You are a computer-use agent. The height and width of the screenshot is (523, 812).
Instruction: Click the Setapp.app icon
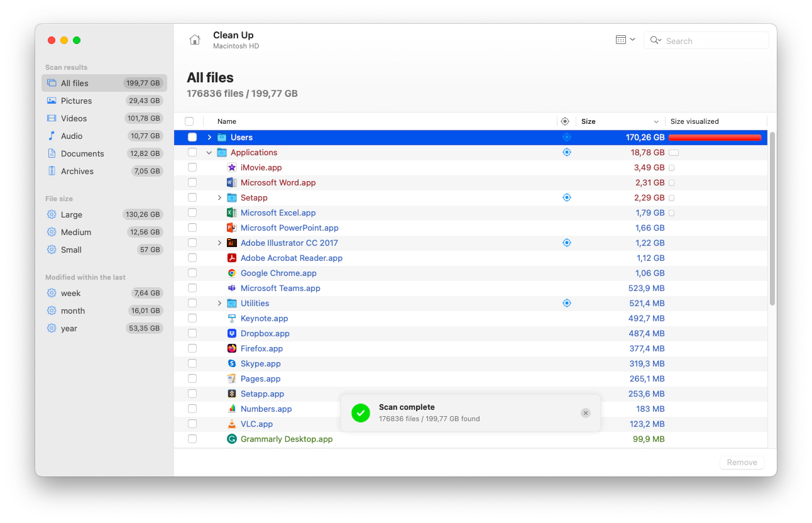[231, 394]
